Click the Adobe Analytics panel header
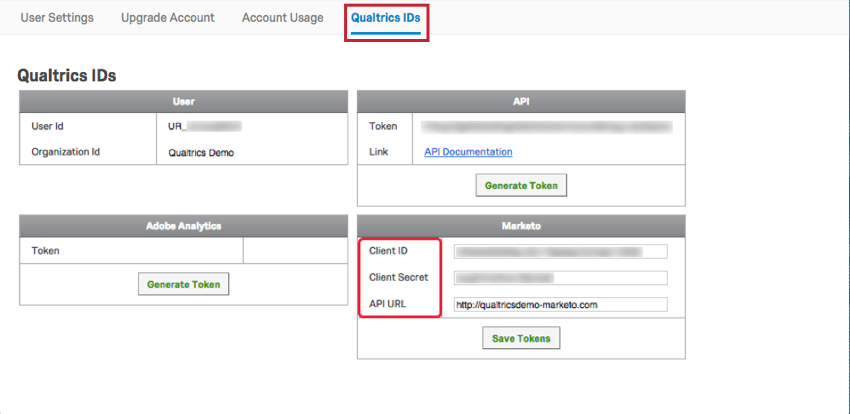 (x=183, y=227)
